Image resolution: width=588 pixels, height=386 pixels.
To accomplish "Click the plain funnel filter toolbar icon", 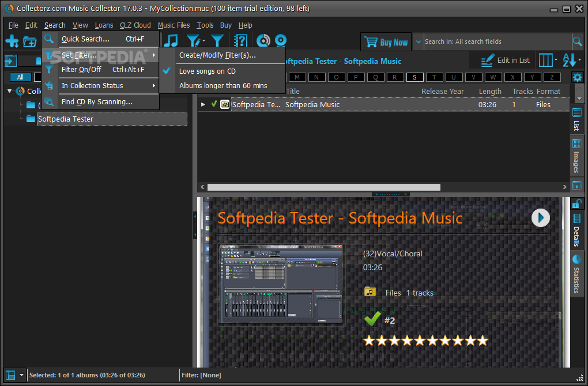I will (217, 40).
